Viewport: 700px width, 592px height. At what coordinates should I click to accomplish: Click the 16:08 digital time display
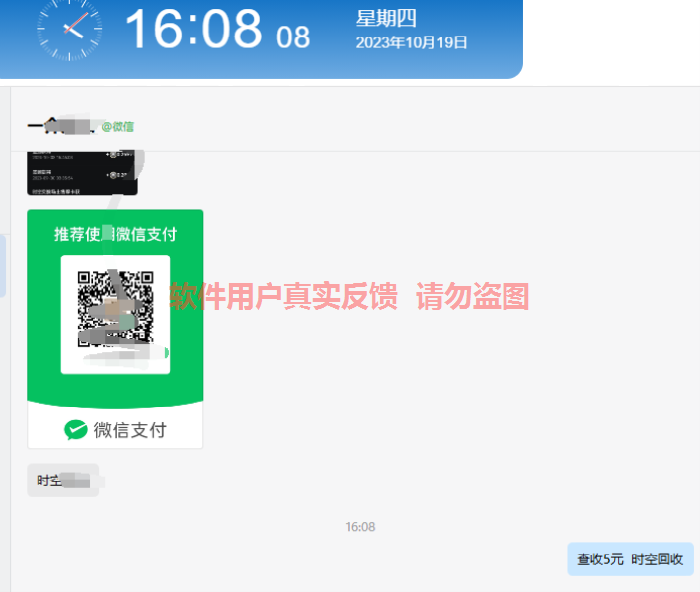point(194,30)
